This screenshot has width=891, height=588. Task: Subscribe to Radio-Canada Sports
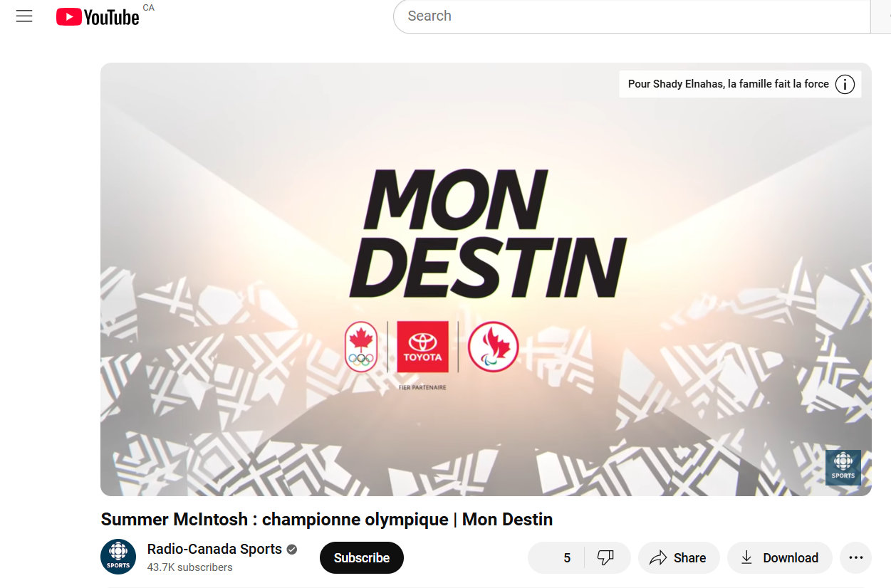click(x=362, y=557)
